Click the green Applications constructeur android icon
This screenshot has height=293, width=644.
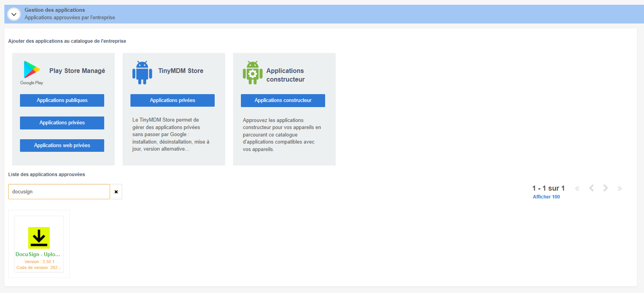(253, 73)
